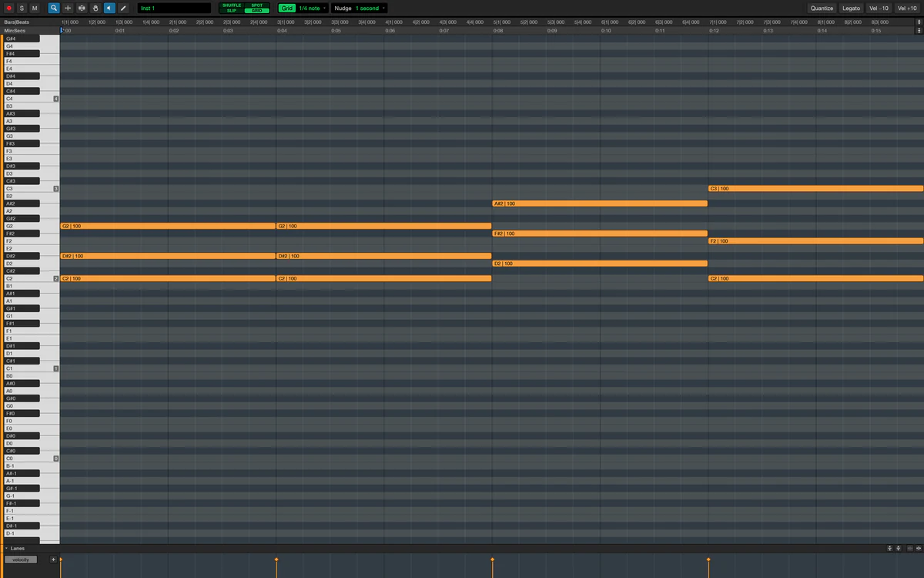Select the C2 | 100 note at bar 7
The height and width of the screenshot is (578, 924).
815,278
